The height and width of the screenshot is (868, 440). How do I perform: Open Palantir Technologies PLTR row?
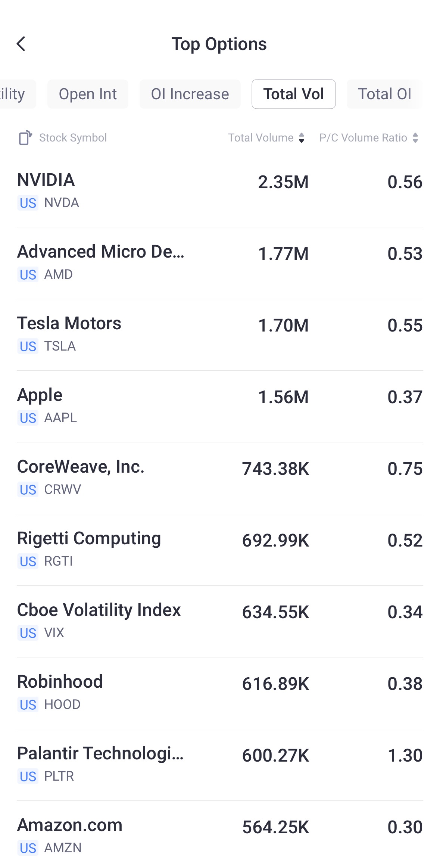point(220,764)
